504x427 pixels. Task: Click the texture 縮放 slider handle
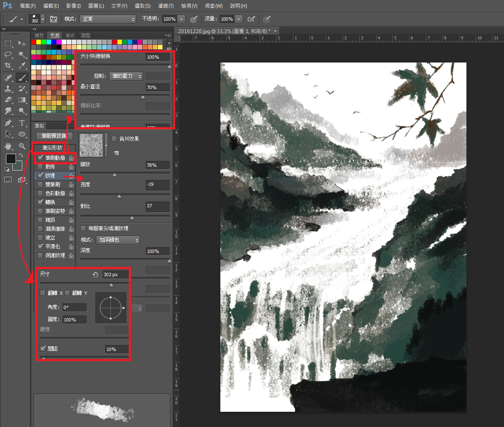pos(114,175)
